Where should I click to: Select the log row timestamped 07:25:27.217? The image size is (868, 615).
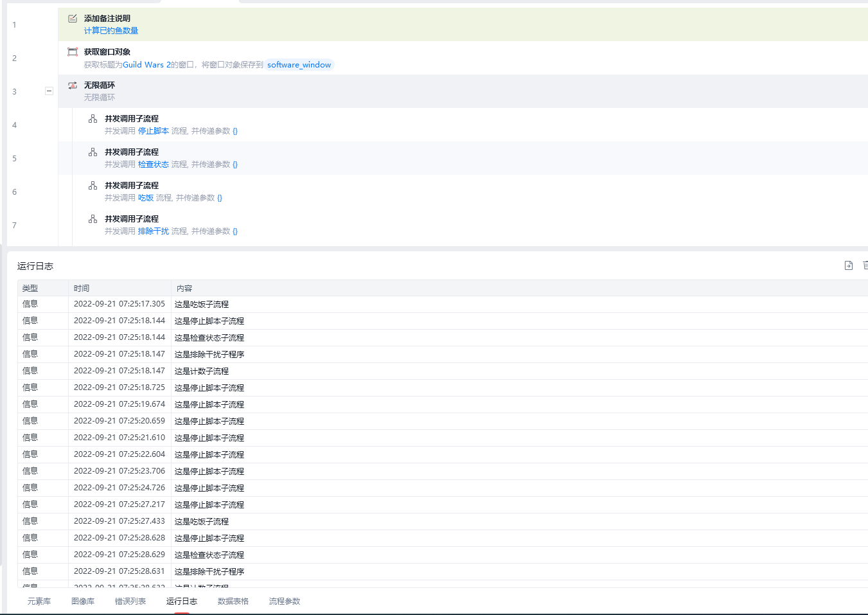443,505
